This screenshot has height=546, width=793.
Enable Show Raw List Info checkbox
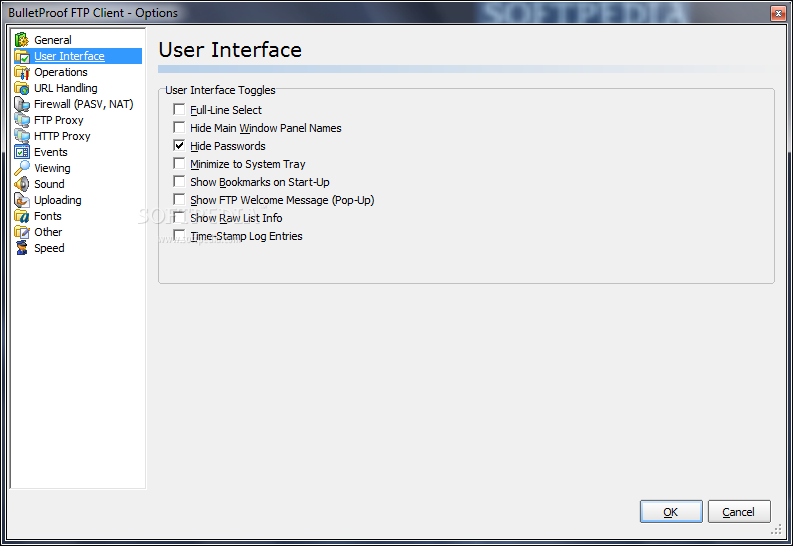click(x=179, y=217)
